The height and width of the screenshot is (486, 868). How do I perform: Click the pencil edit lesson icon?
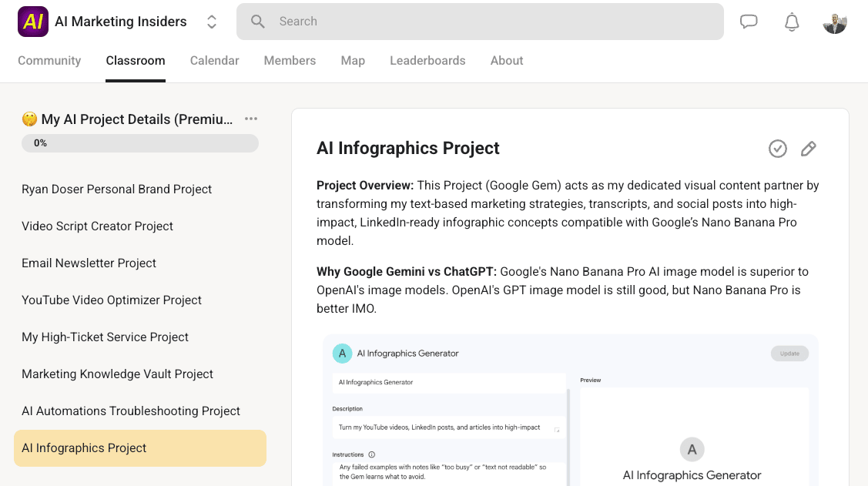click(808, 149)
